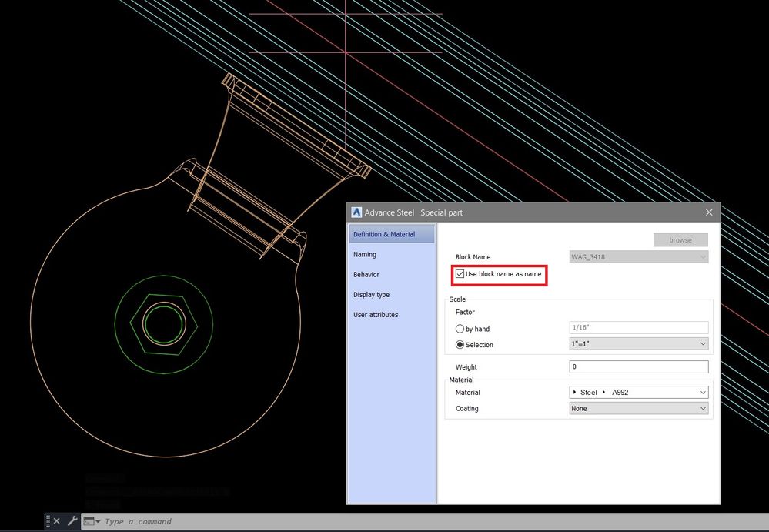Close the command line with X icon
The width and height of the screenshot is (769, 532).
[57, 520]
